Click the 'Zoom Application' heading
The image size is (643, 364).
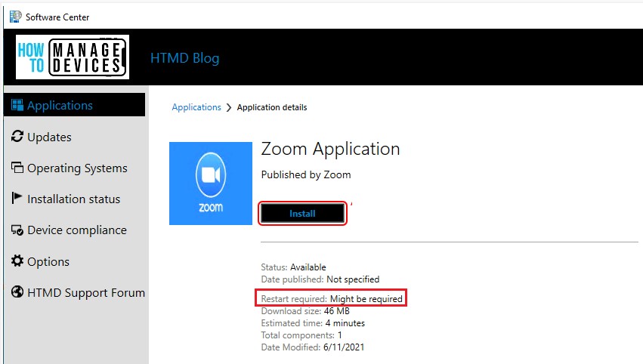(x=330, y=149)
